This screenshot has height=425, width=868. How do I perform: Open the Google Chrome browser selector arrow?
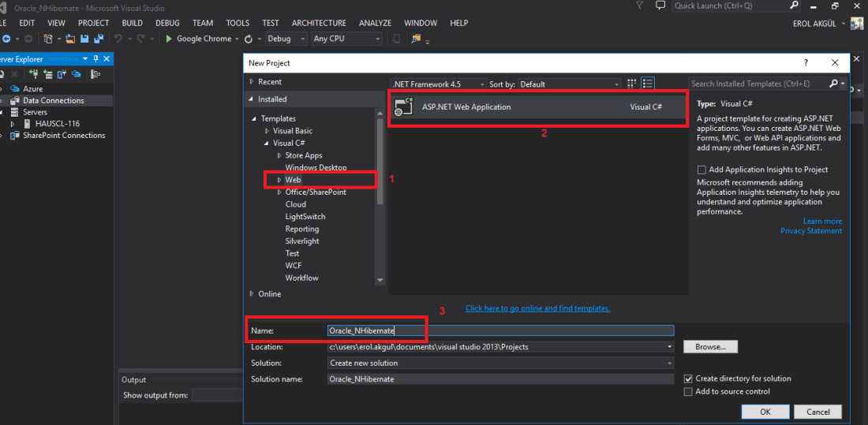point(237,39)
